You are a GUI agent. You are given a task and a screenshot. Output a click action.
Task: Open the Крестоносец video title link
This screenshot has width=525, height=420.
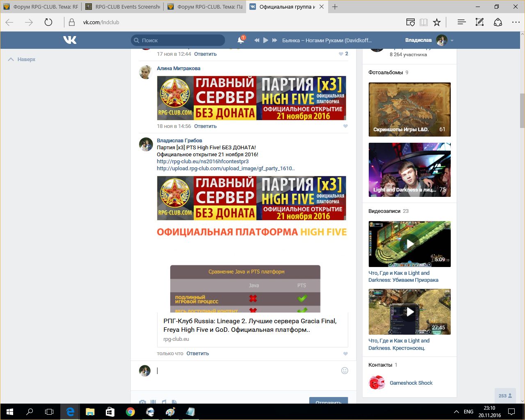pyautogui.click(x=399, y=345)
